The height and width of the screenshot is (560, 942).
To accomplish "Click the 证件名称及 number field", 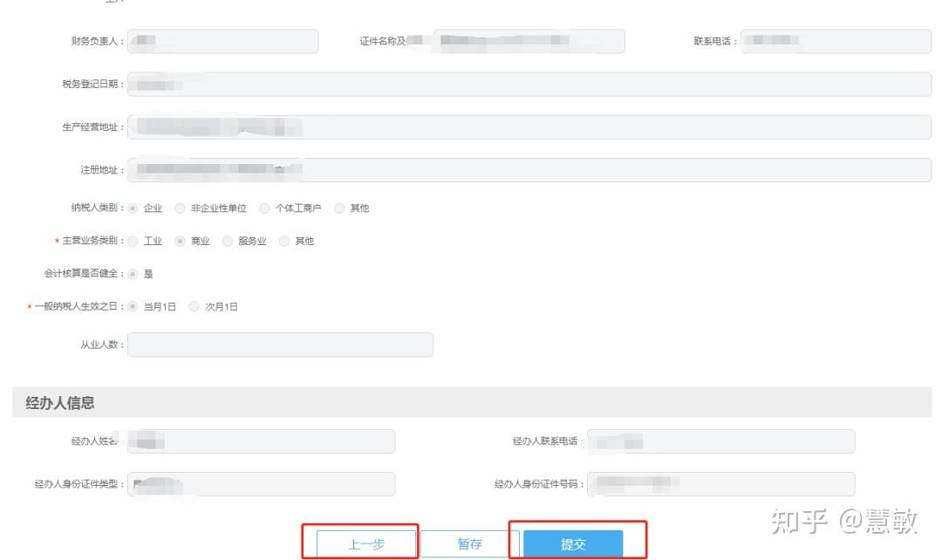I will click(x=529, y=41).
